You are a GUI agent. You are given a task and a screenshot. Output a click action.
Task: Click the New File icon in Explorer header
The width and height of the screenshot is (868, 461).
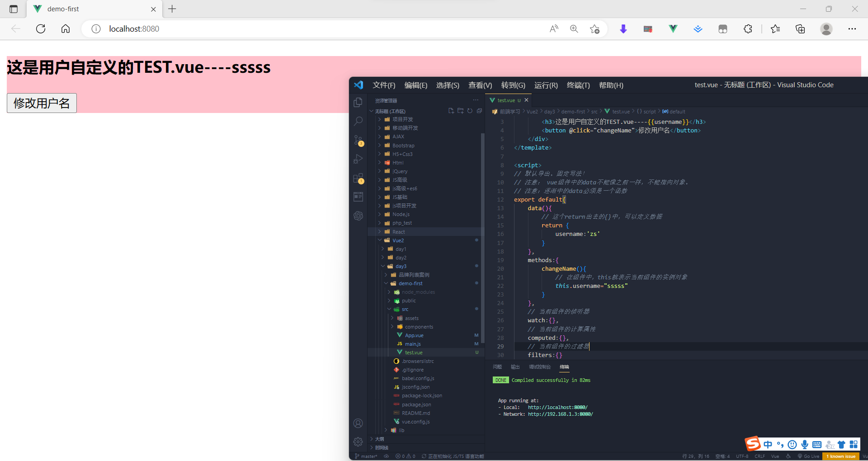451,111
